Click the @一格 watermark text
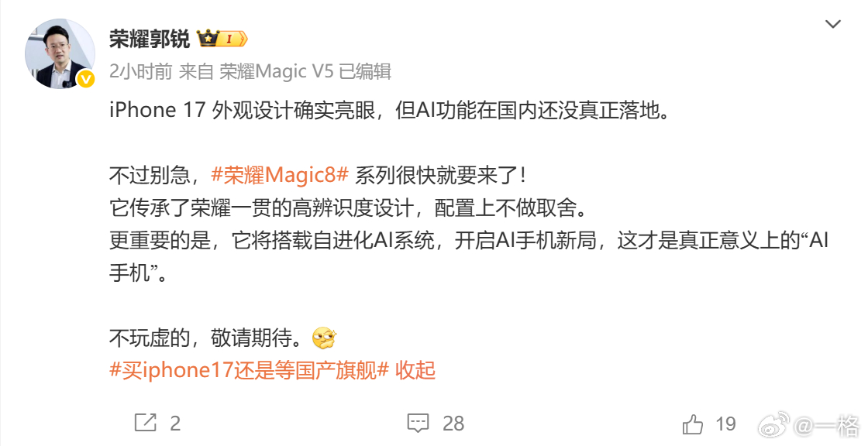Screen dimensions: 868x446 tap(827, 426)
